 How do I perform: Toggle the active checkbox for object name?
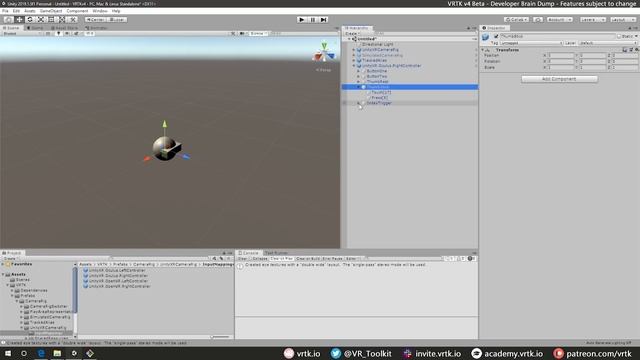[496, 36]
